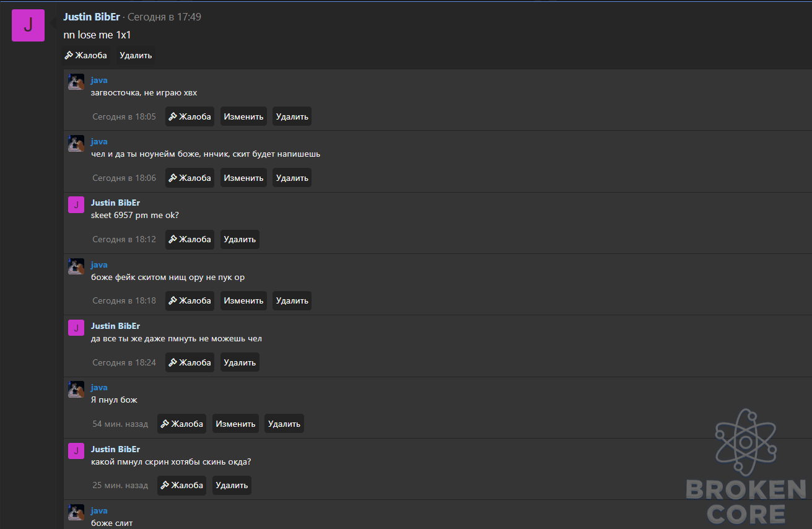Click Жалоба on the 18:18 comment
This screenshot has width=812, height=529.
[x=190, y=300]
